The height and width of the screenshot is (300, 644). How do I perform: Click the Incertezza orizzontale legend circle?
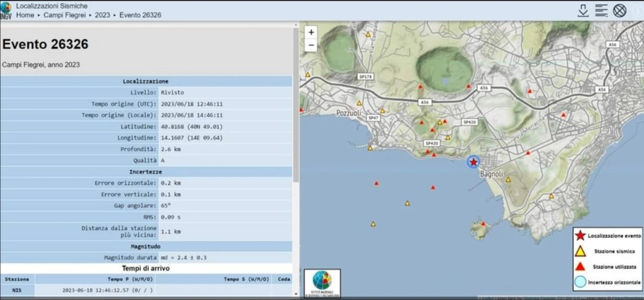(x=580, y=281)
